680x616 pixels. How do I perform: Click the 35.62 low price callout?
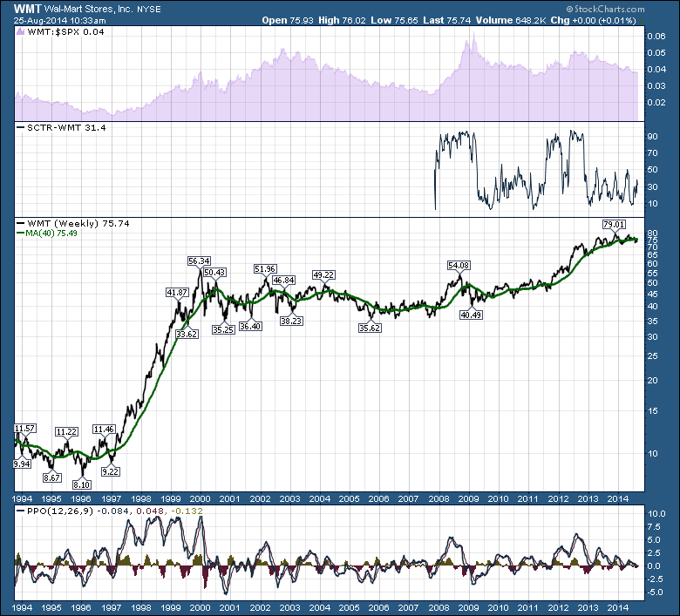pos(371,328)
